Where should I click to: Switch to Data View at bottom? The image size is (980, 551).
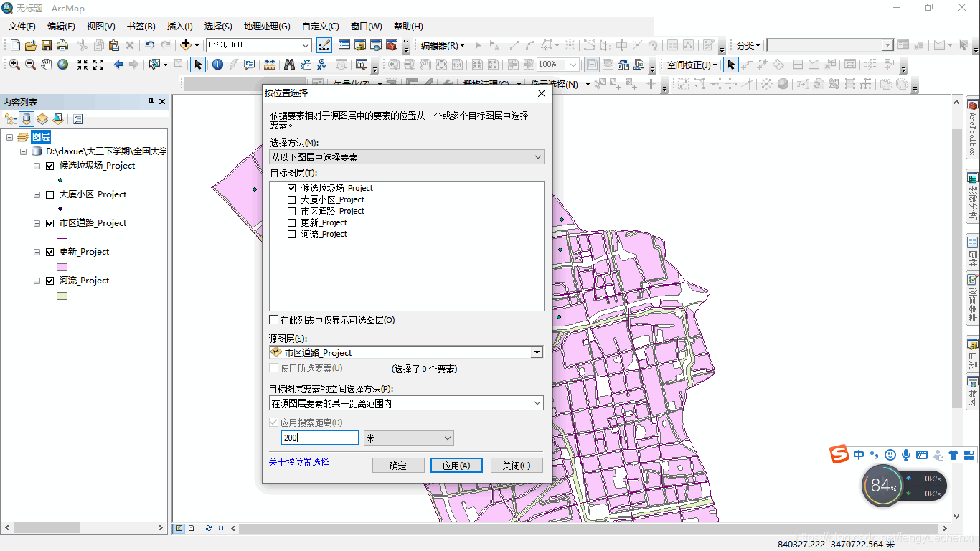pyautogui.click(x=179, y=528)
